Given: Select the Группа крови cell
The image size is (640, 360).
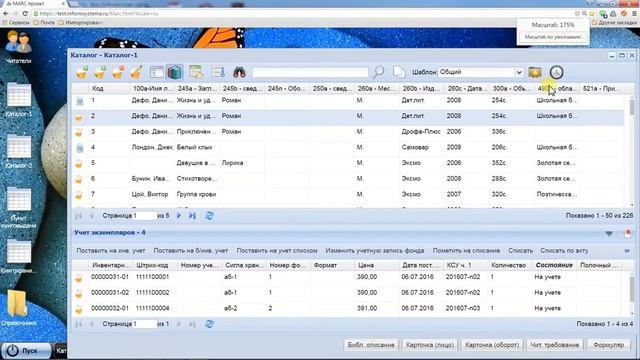Looking at the screenshot, I should (x=197, y=194).
